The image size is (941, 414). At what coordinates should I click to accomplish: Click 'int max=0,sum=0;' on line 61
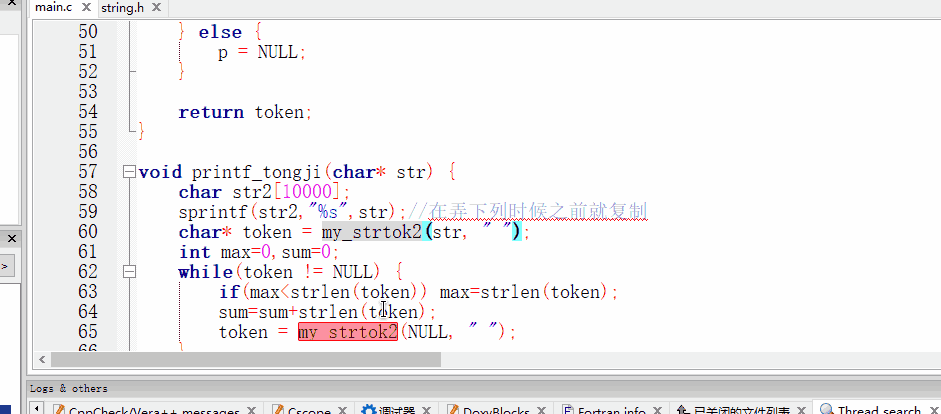(259, 252)
